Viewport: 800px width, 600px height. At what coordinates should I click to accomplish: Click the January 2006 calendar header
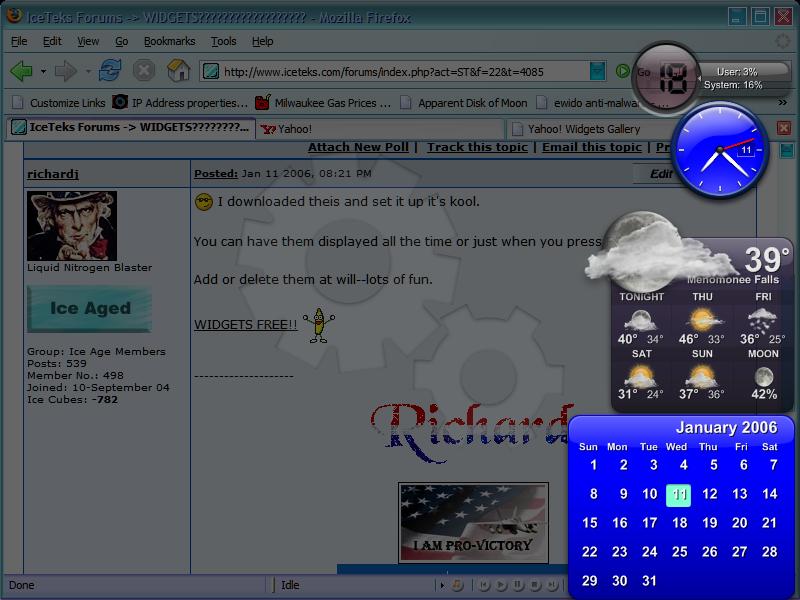point(726,428)
